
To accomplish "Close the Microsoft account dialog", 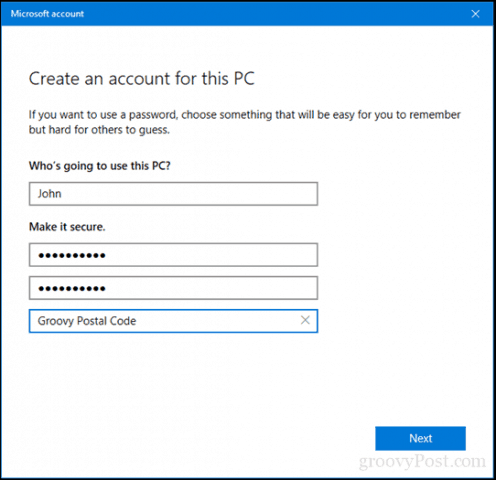I will coord(475,14).
